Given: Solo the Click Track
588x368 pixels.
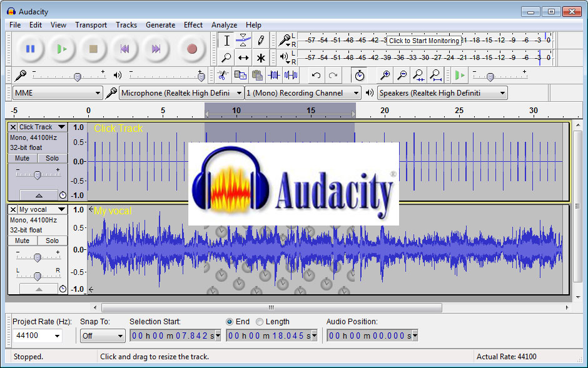Looking at the screenshot, I should click(x=52, y=158).
